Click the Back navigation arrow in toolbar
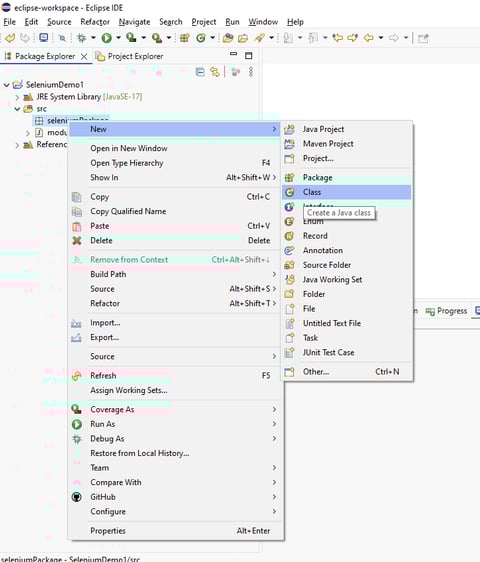480x562 pixels. pos(369,38)
